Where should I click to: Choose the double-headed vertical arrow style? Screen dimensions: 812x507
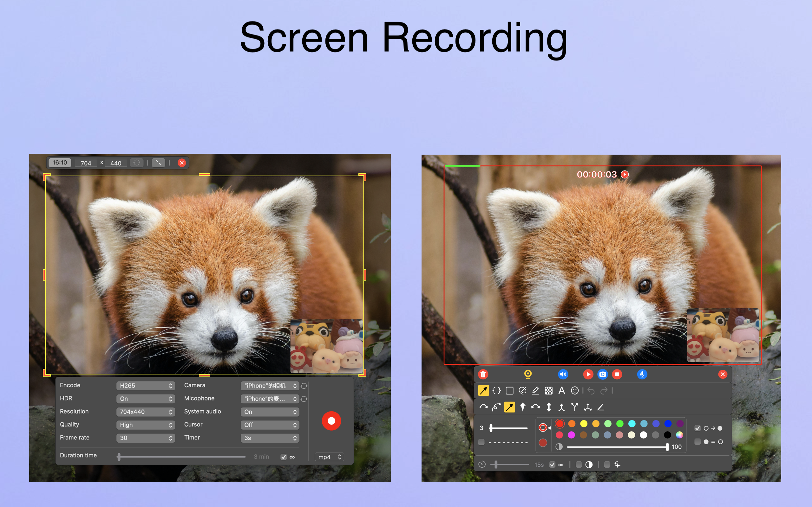[549, 407]
